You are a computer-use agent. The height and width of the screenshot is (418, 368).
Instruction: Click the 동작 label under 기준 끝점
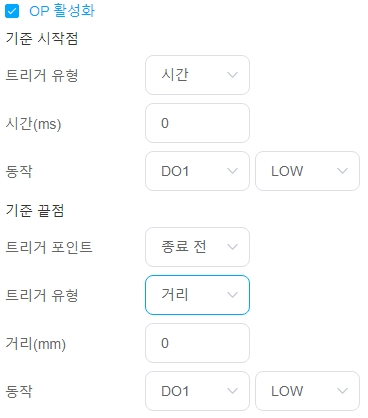tap(19, 391)
